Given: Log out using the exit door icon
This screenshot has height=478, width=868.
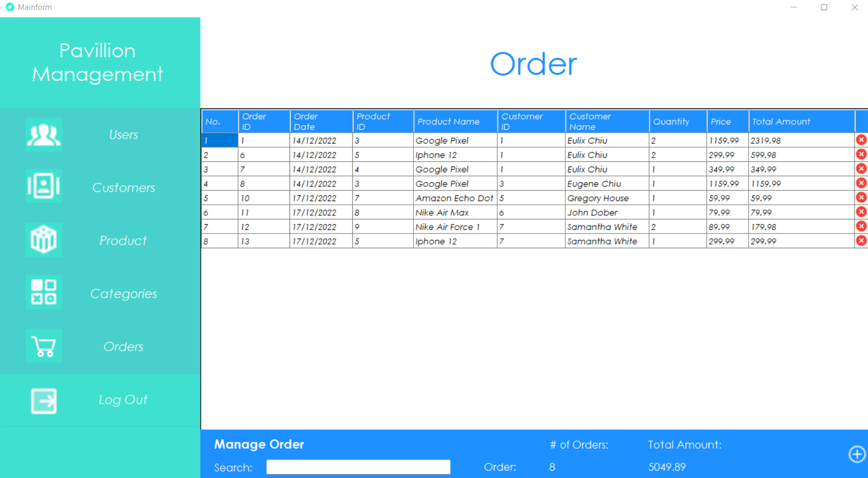Looking at the screenshot, I should click(43, 400).
